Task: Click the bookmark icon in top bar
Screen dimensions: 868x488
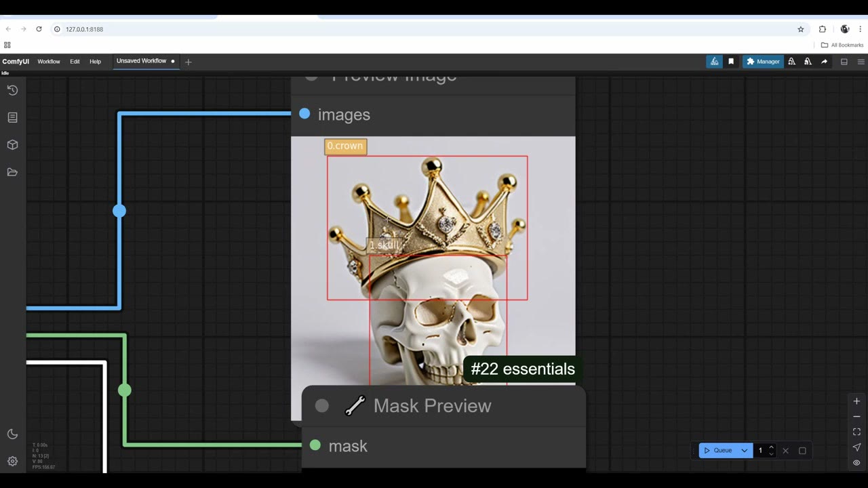Action: (x=731, y=62)
